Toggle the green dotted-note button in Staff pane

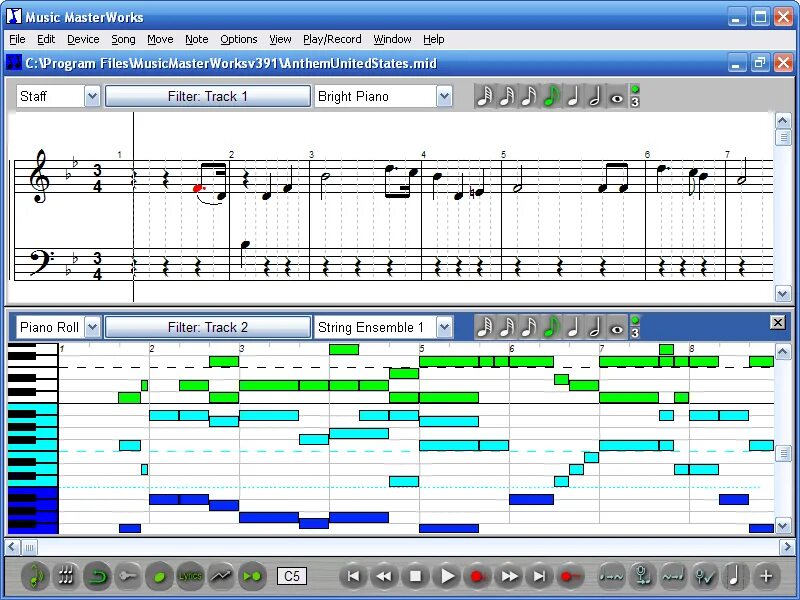point(635,89)
